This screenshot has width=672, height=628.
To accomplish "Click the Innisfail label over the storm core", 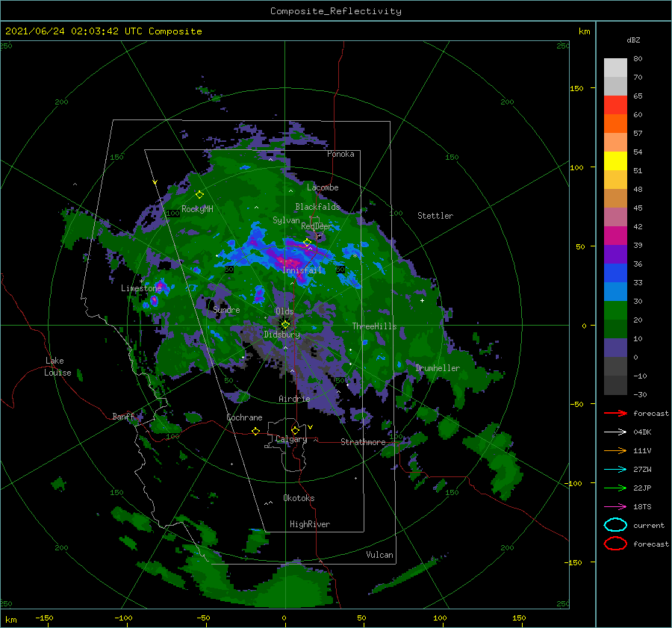I will coord(302,270).
